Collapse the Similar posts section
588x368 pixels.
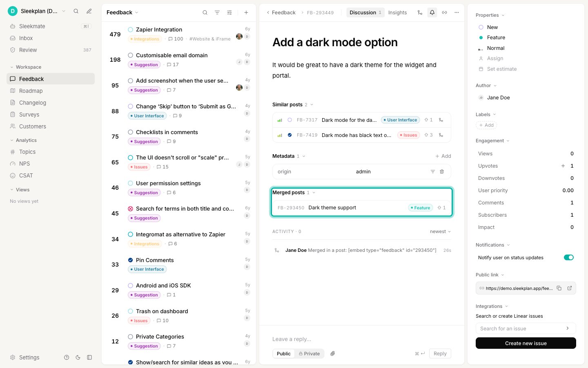point(293,105)
